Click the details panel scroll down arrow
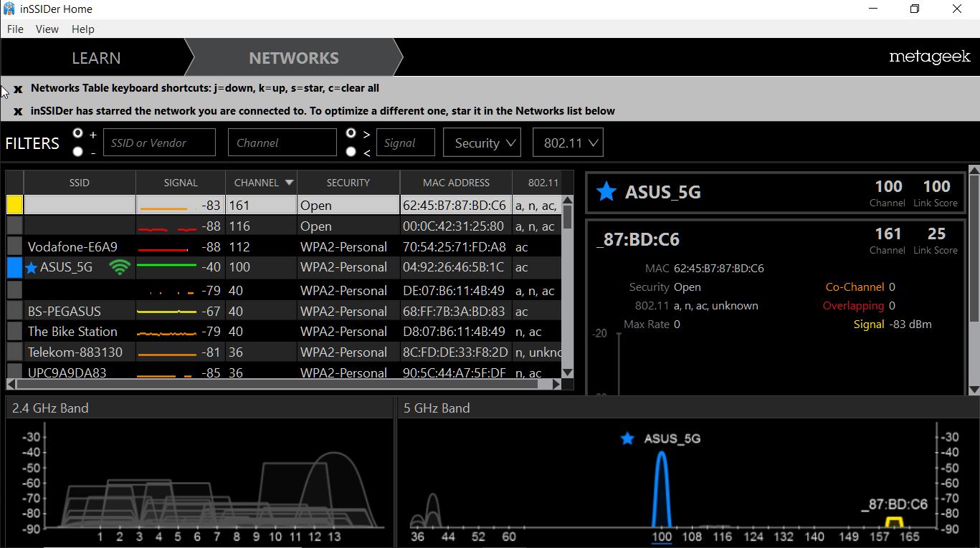This screenshot has width=980, height=548. [974, 389]
